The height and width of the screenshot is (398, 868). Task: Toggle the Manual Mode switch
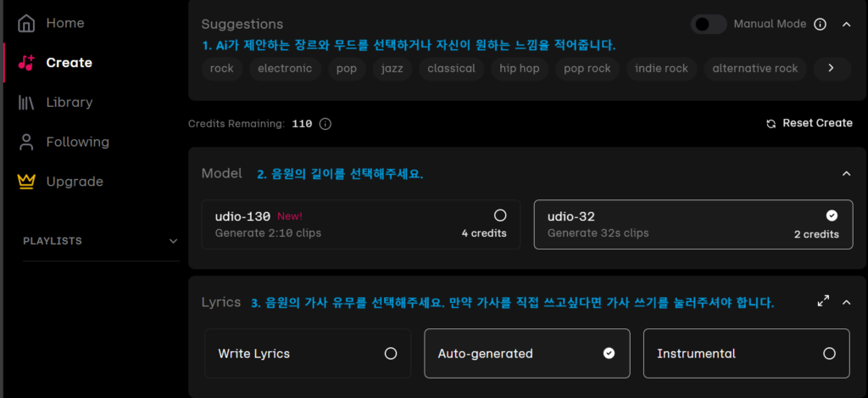(709, 25)
